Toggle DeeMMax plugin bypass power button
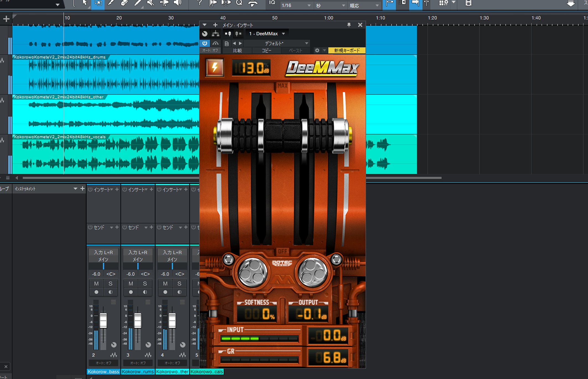The height and width of the screenshot is (379, 588). point(205,43)
